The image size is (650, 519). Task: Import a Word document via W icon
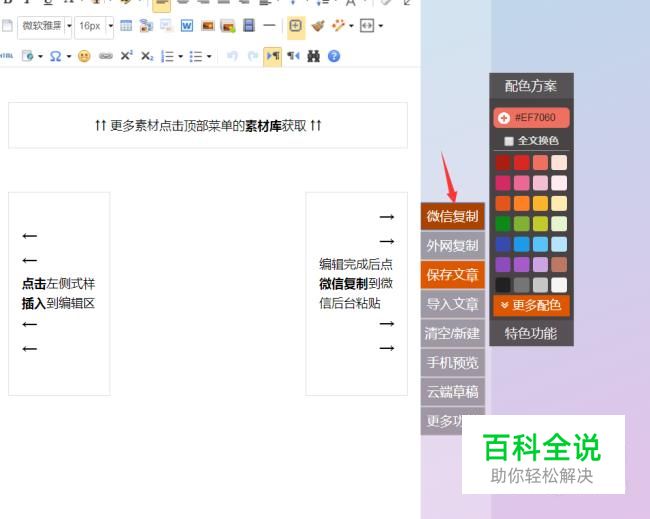click(x=187, y=26)
